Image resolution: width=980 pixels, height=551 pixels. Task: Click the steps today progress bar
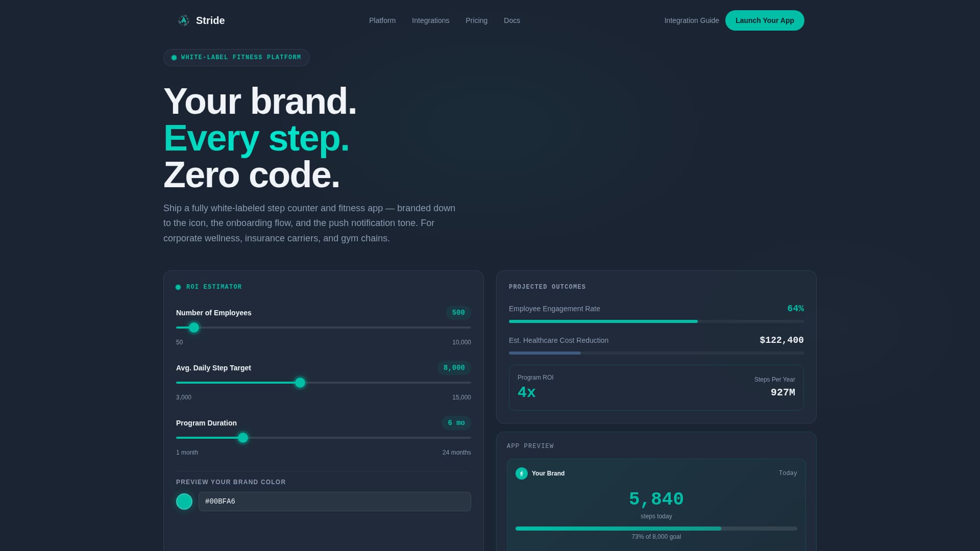pyautogui.click(x=656, y=529)
